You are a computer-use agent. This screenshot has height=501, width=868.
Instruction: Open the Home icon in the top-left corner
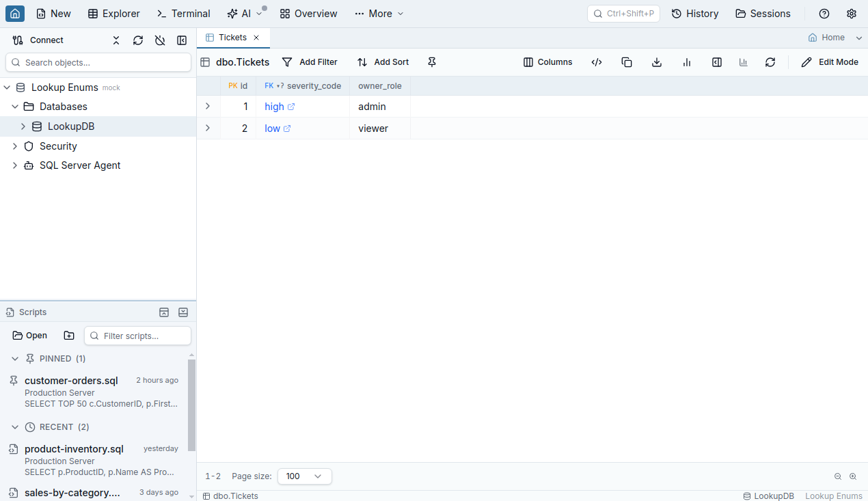point(15,13)
